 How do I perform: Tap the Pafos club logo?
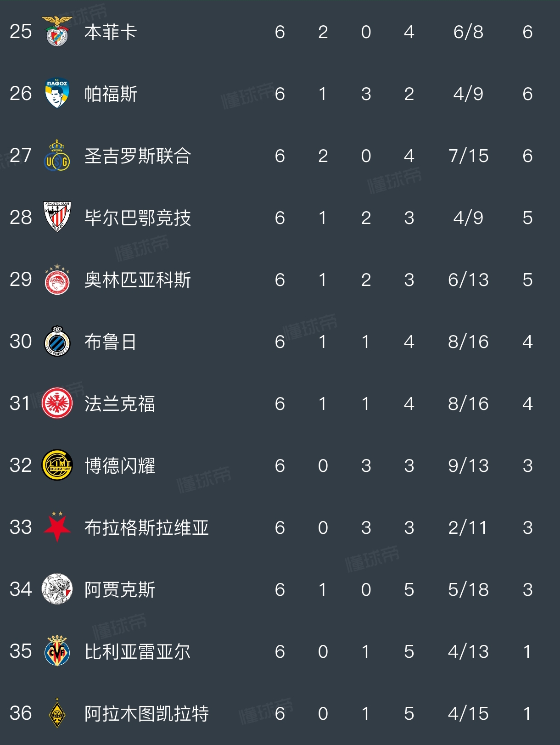point(57,94)
